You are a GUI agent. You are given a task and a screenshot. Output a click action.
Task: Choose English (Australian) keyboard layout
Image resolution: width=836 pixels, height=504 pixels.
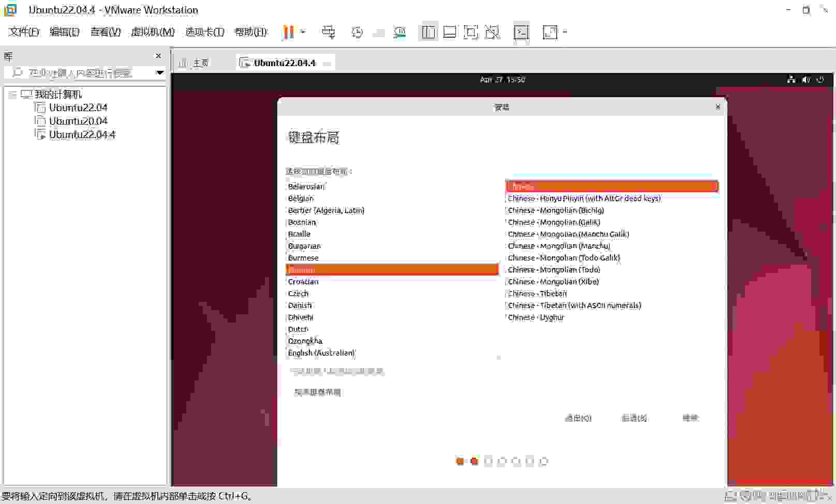click(392, 353)
